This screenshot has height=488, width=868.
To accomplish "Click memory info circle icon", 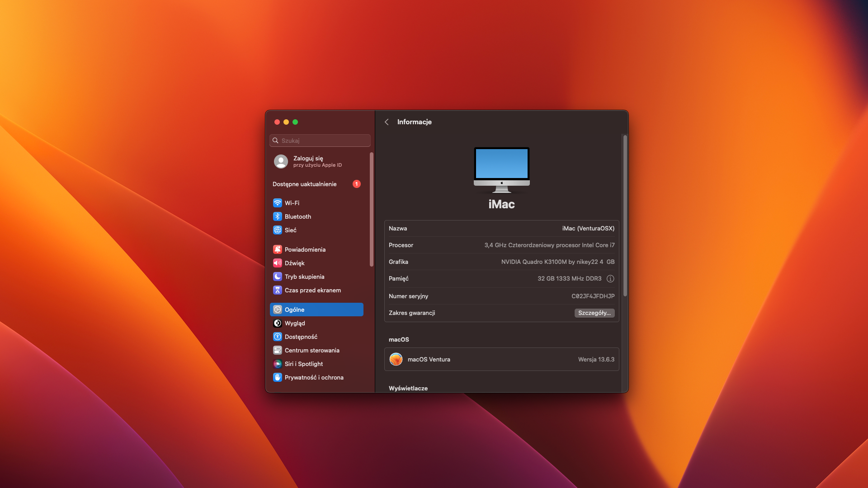I will [610, 279].
